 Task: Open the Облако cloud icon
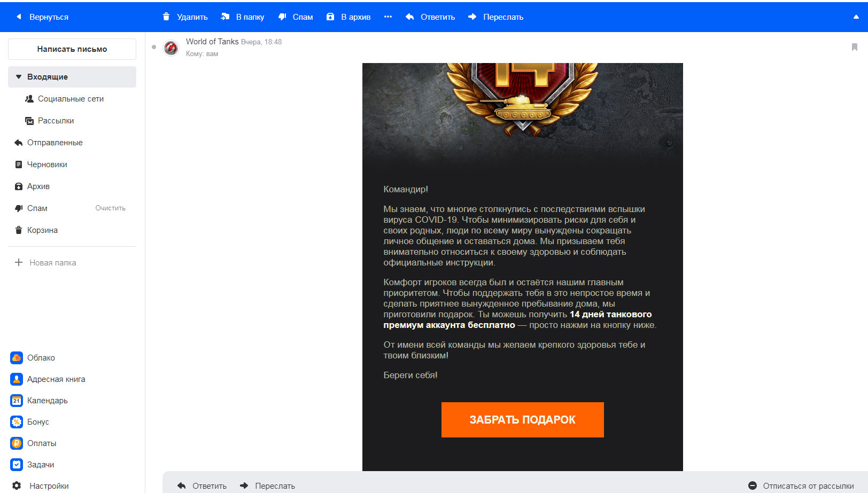pyautogui.click(x=17, y=357)
